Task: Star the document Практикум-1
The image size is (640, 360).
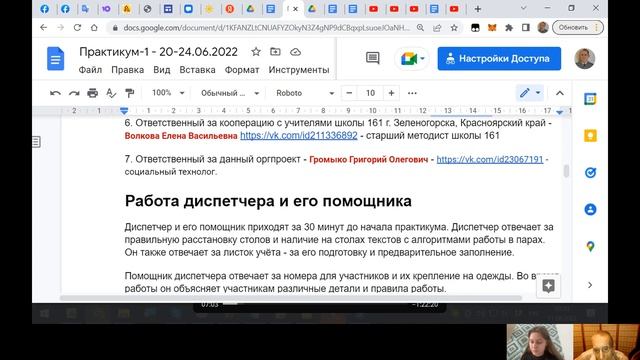Action: [x=256, y=52]
